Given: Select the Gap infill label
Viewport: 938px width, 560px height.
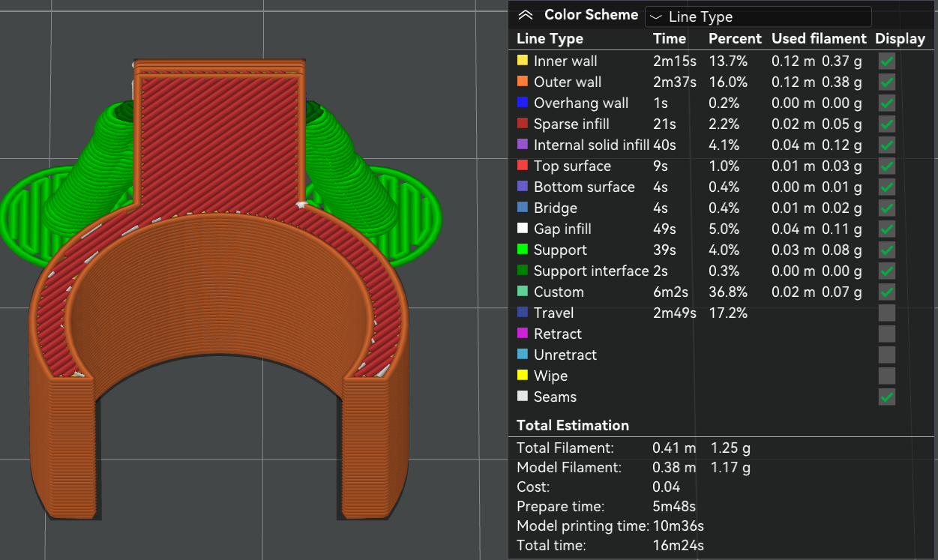Looking at the screenshot, I should (562, 229).
